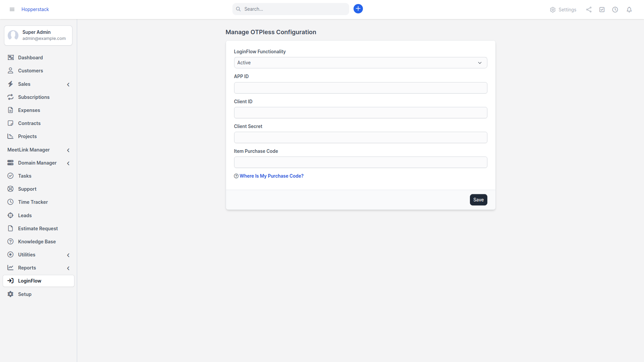
Task: Open Leads in the sidebar
Action: point(39,216)
